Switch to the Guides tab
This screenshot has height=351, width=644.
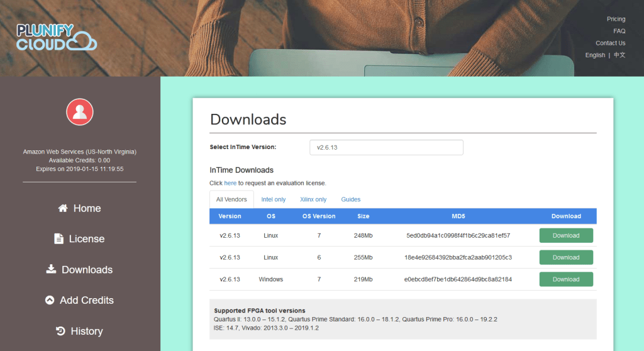[350, 199]
